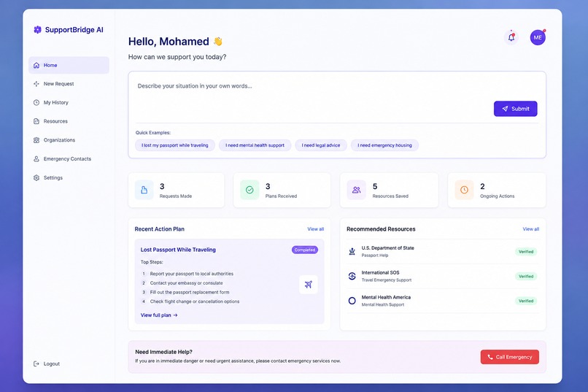Select 'I need emergency housing' example
588x392 pixels.
384,145
